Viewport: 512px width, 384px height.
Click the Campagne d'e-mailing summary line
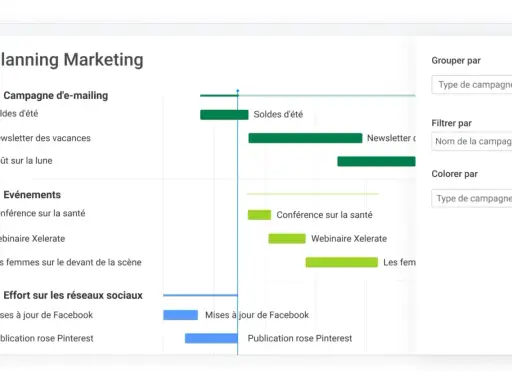[x=307, y=96]
